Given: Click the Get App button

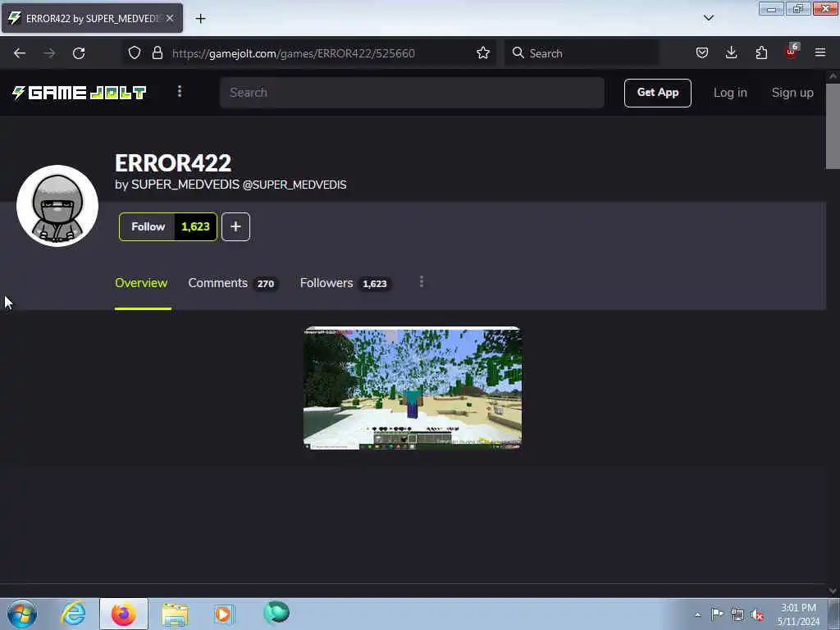Looking at the screenshot, I should [657, 93].
